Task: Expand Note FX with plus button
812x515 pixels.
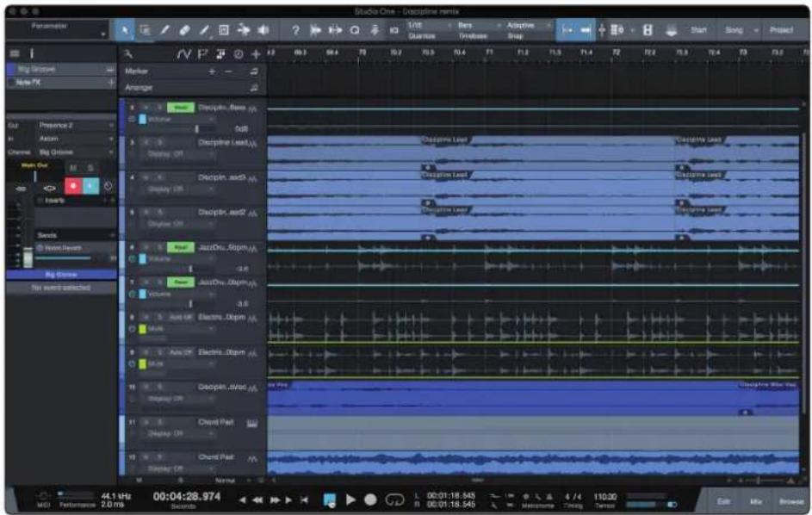Action: 110,83
